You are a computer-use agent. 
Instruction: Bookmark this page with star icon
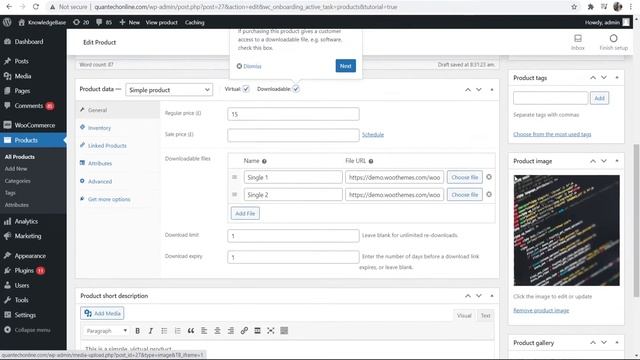pyautogui.click(x=574, y=7)
